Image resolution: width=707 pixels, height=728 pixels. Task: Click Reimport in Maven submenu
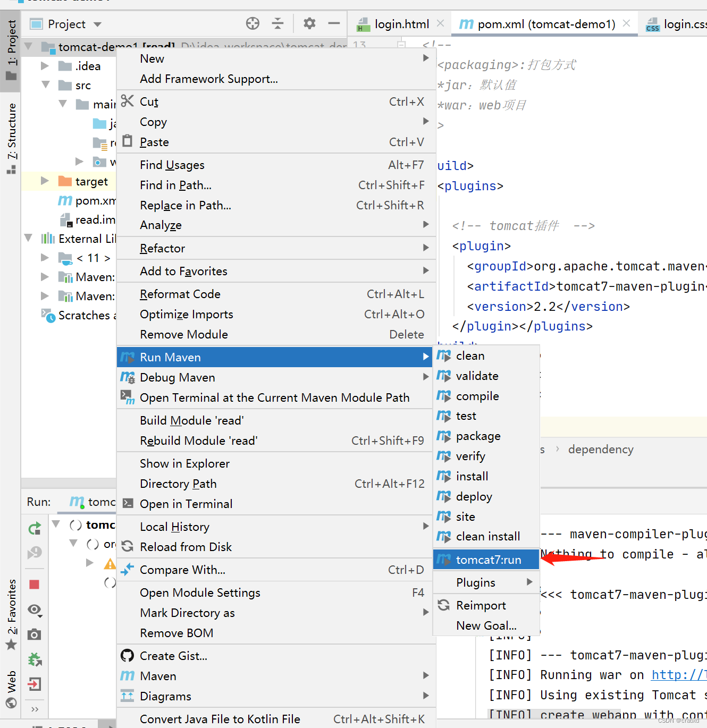click(486, 605)
